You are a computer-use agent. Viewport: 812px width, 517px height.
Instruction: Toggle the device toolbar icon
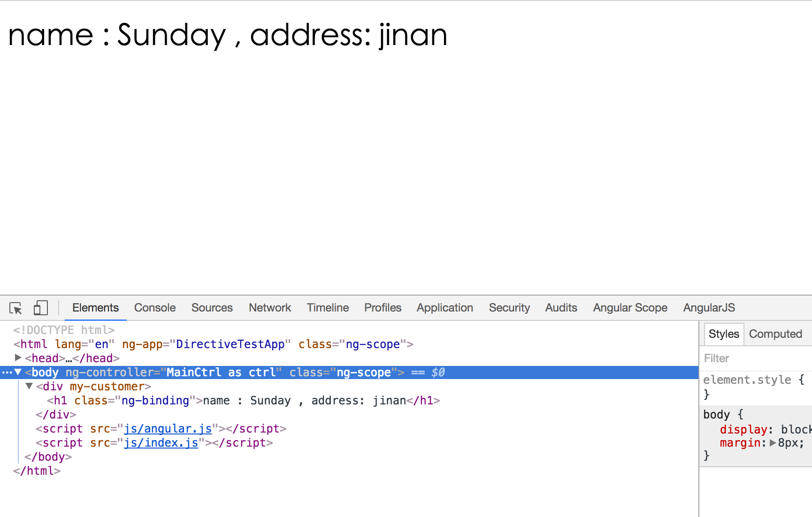point(40,308)
